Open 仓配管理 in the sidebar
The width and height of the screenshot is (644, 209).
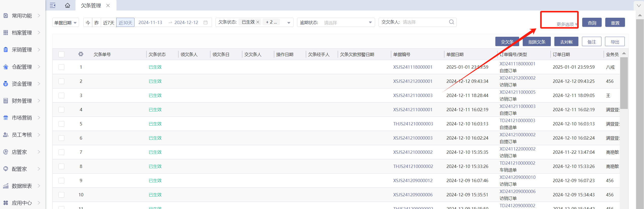pos(22,67)
